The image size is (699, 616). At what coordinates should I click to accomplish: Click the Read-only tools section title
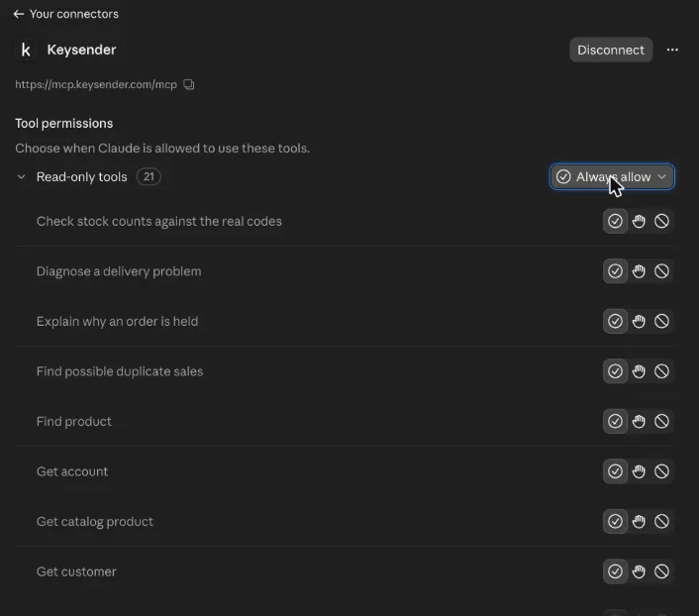(82, 176)
